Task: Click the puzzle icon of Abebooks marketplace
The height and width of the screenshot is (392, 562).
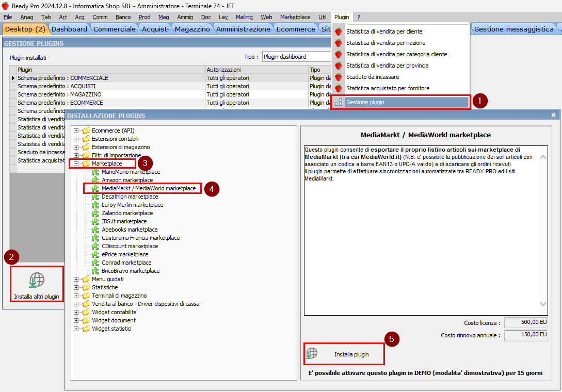Action: (95, 230)
